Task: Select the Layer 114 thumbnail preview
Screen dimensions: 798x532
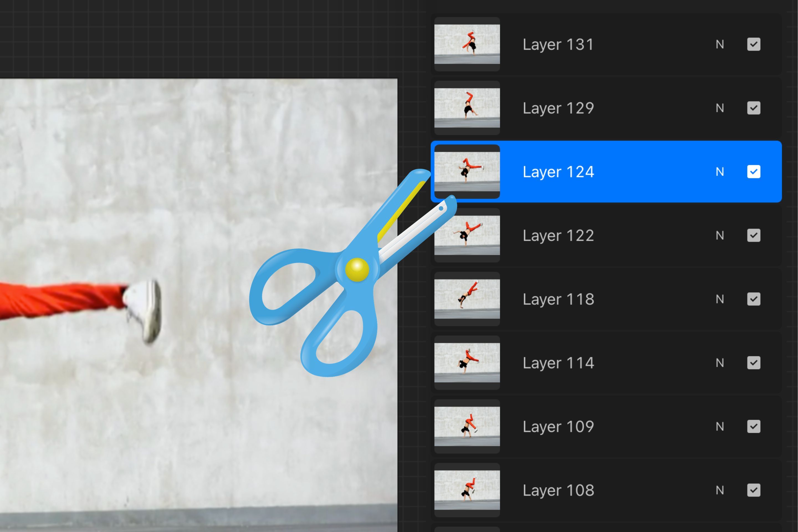Action: (x=467, y=363)
